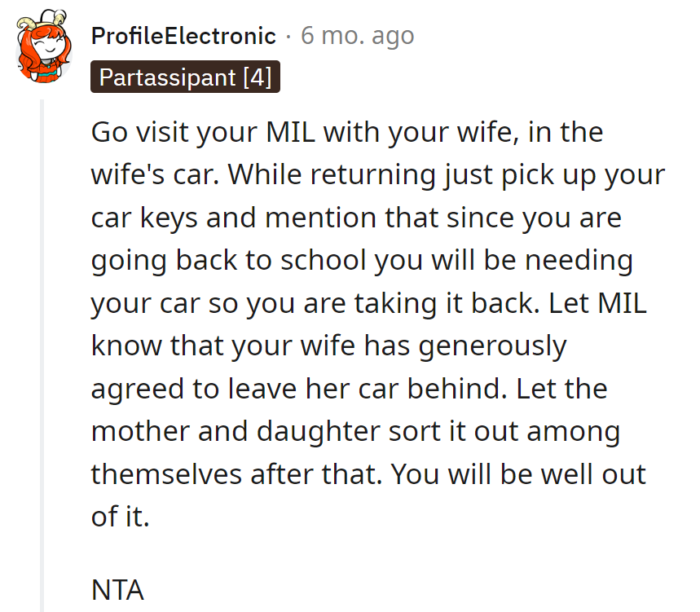The width and height of the screenshot is (700, 612).
Task: Open the '6 mo. ago' timestamp permalink
Action: pyautogui.click(x=358, y=36)
